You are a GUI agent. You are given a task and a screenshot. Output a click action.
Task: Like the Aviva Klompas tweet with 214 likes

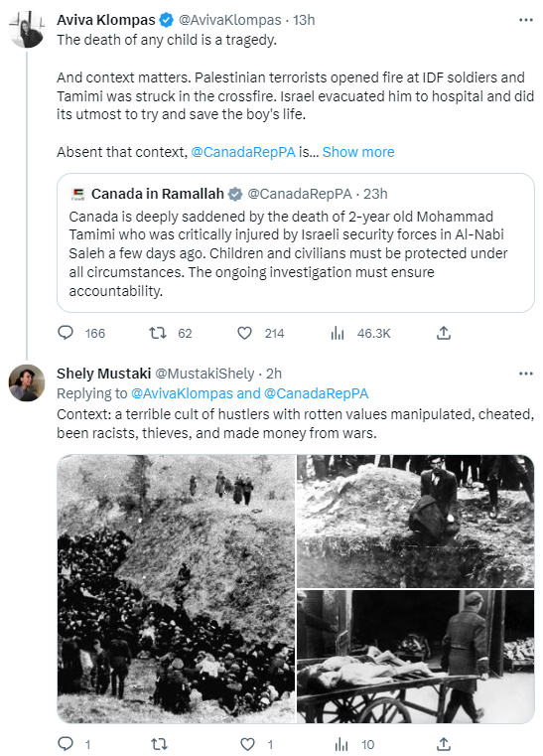coord(245,333)
